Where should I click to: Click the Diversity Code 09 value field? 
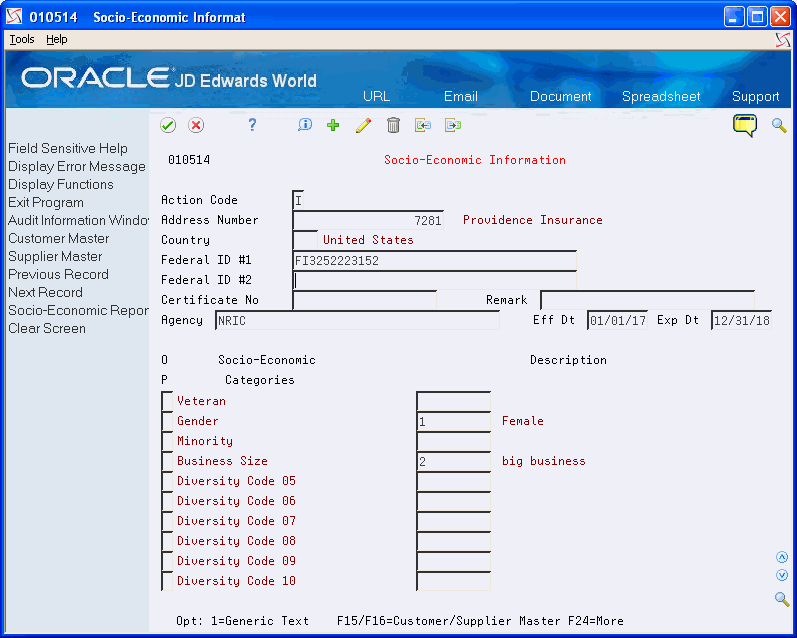click(x=453, y=561)
